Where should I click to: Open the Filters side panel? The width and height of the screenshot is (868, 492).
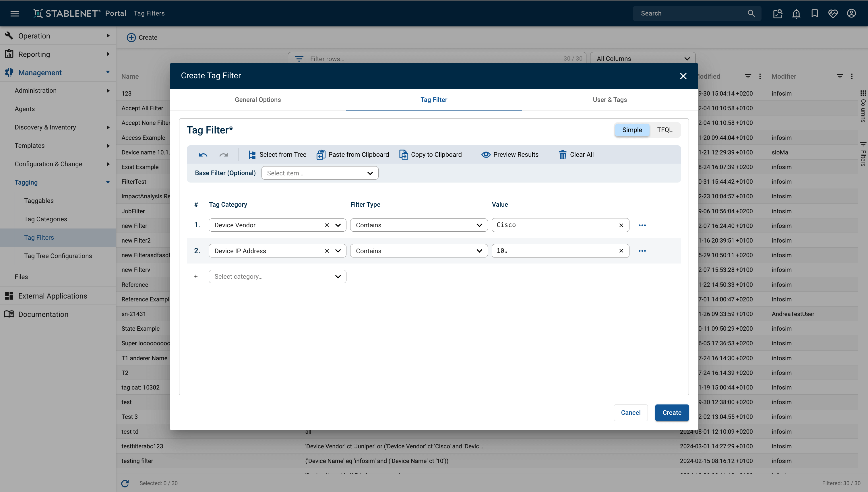pyautogui.click(x=863, y=154)
